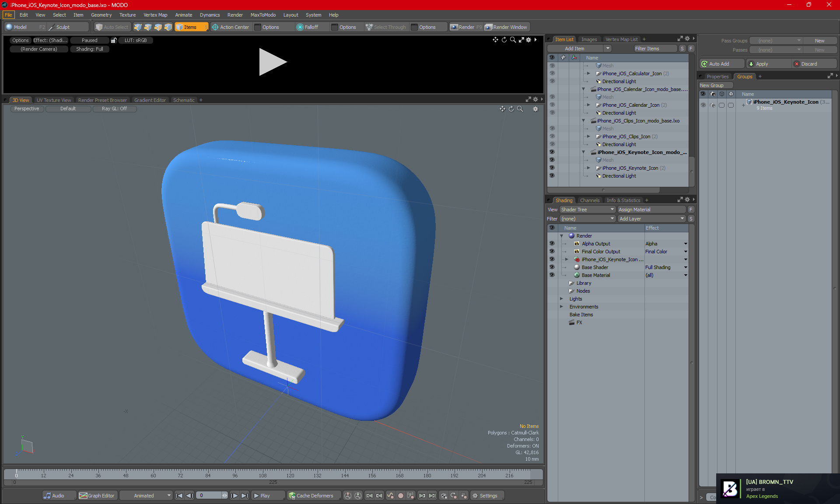Step to the previous frame
The width and height of the screenshot is (840, 504).
tap(189, 496)
